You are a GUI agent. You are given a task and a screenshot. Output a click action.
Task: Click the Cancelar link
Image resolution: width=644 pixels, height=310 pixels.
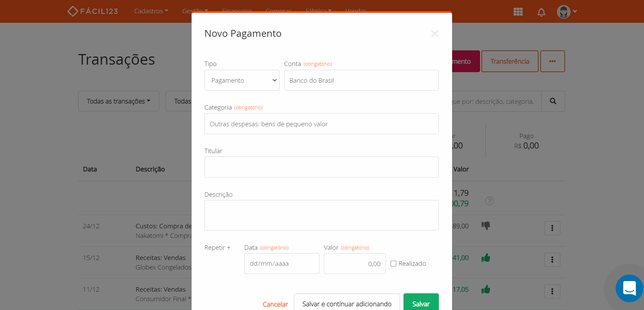pos(275,304)
